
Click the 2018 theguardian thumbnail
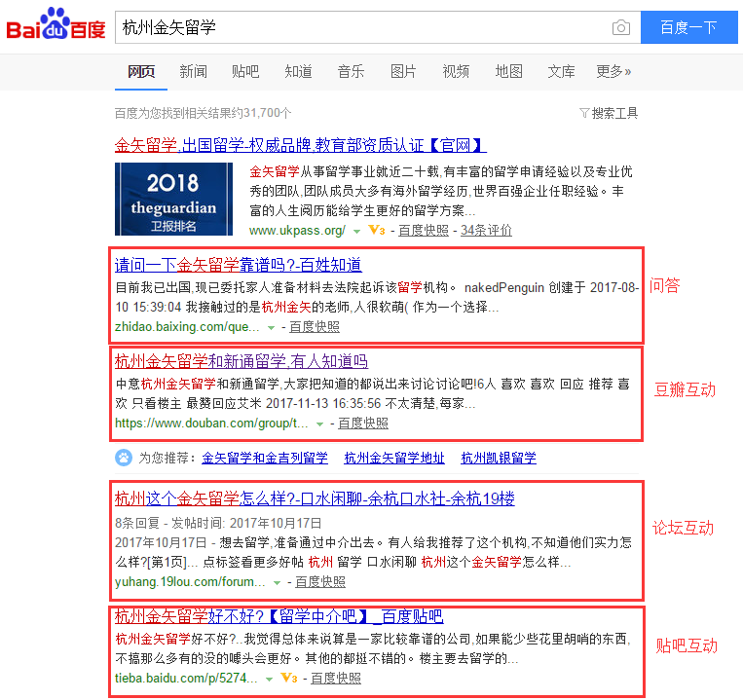pyautogui.click(x=173, y=199)
